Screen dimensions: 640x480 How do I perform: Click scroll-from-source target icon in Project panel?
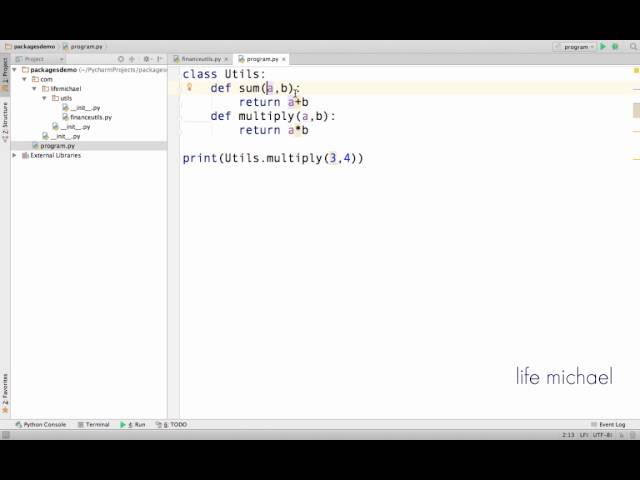(121, 59)
